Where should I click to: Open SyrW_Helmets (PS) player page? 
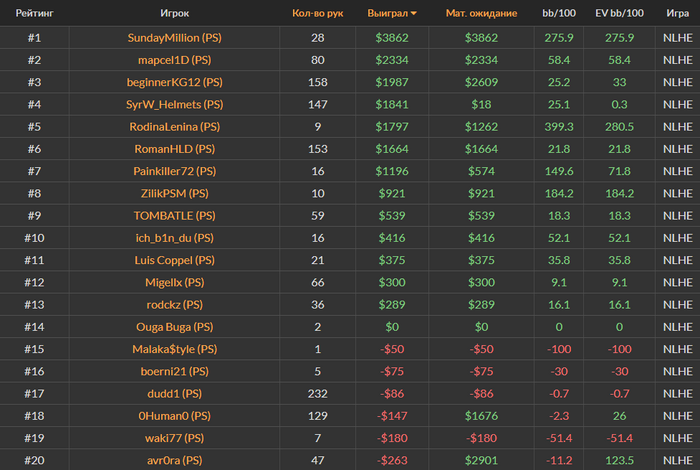(175, 104)
